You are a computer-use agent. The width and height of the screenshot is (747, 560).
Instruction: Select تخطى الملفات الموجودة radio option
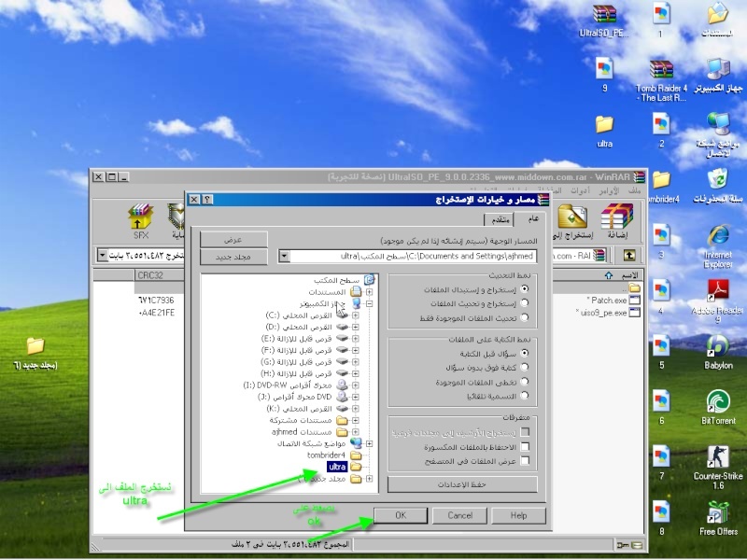[x=525, y=382]
